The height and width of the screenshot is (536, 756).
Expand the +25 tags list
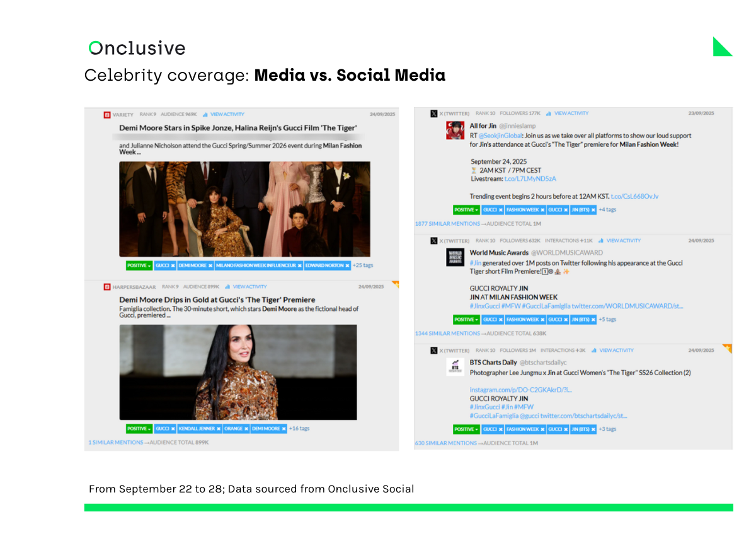click(363, 265)
